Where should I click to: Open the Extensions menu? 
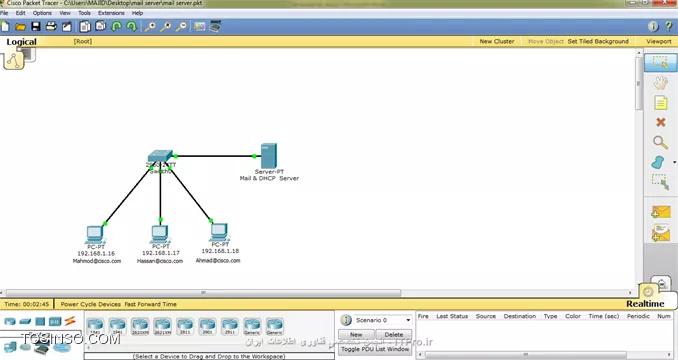coord(111,13)
